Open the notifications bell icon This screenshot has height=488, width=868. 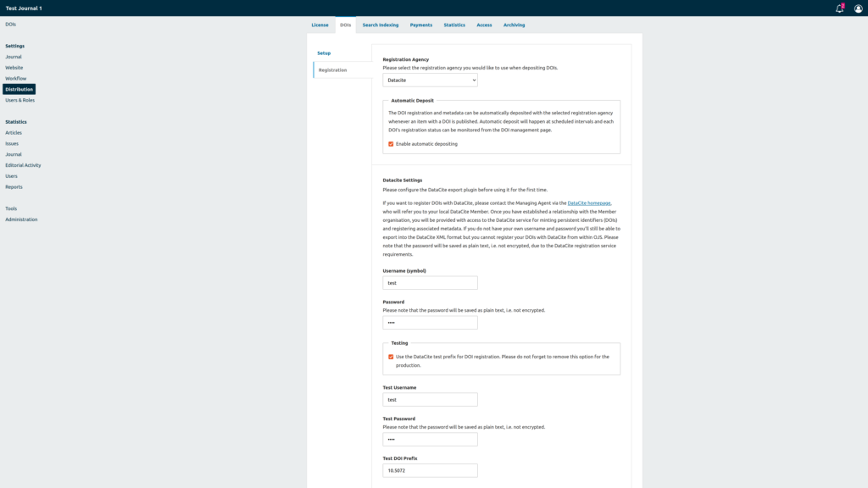(x=839, y=8)
